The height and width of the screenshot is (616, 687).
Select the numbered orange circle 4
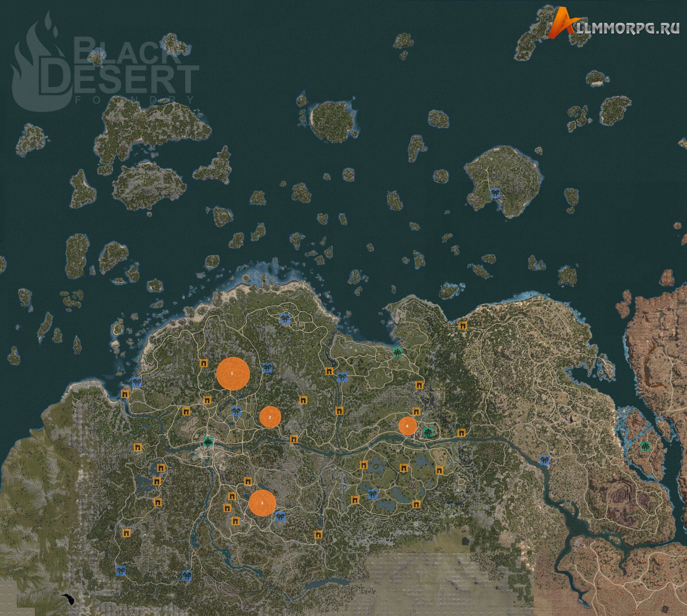tap(407, 426)
